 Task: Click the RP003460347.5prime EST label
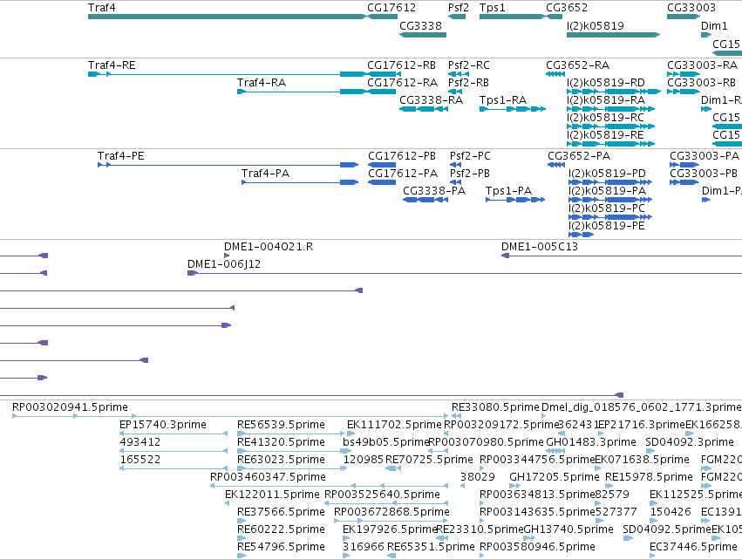268,477
